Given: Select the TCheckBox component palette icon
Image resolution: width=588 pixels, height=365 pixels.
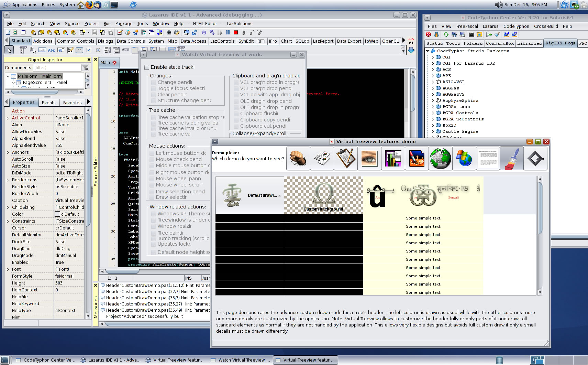Looking at the screenshot, I should 89,50.
